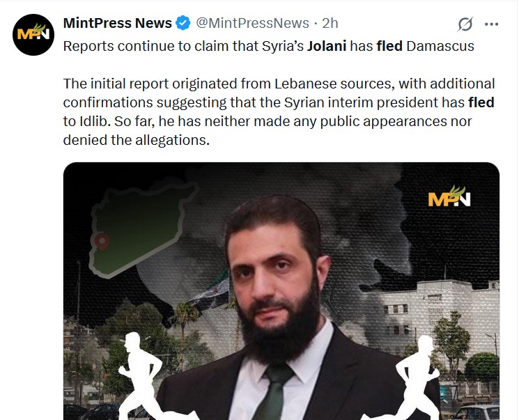This screenshot has width=519, height=420.
Task: Click the bold word Jolani
Action: pos(327,46)
